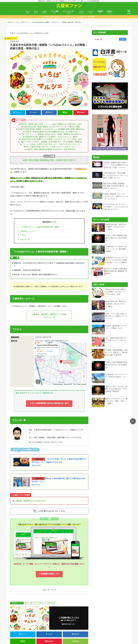The width and height of the screenshot is (138, 644).
Task: Open the ニュース menu item
Action: point(90,12)
